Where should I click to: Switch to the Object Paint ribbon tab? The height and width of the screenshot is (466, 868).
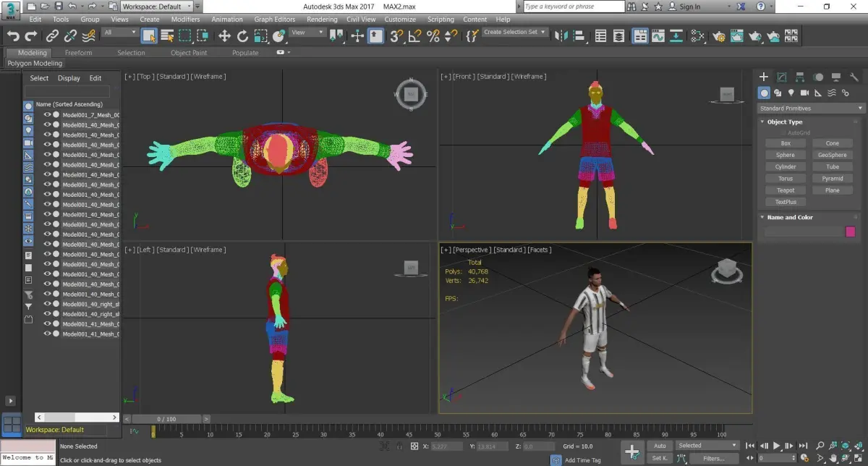click(x=189, y=53)
